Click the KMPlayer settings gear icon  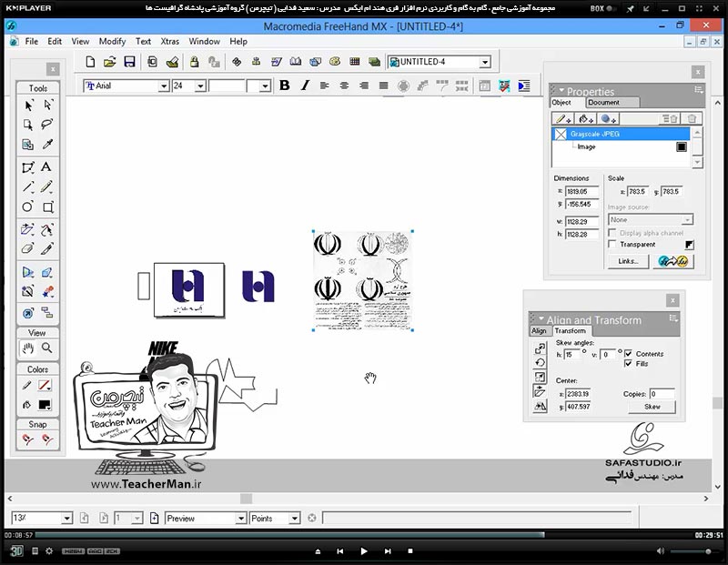(49, 551)
